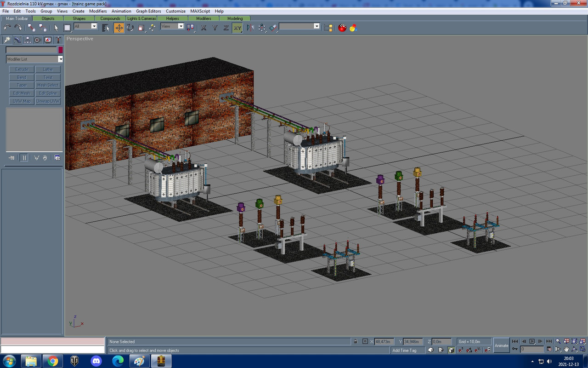This screenshot has width=588, height=368.
Task: Restrict transforms to the X axis
Action: tap(204, 28)
